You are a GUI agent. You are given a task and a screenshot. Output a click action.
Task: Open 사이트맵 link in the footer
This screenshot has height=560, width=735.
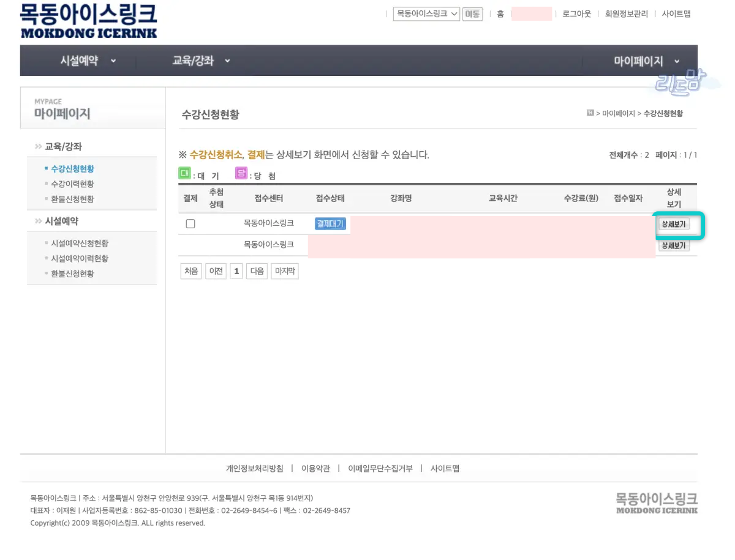tap(445, 468)
